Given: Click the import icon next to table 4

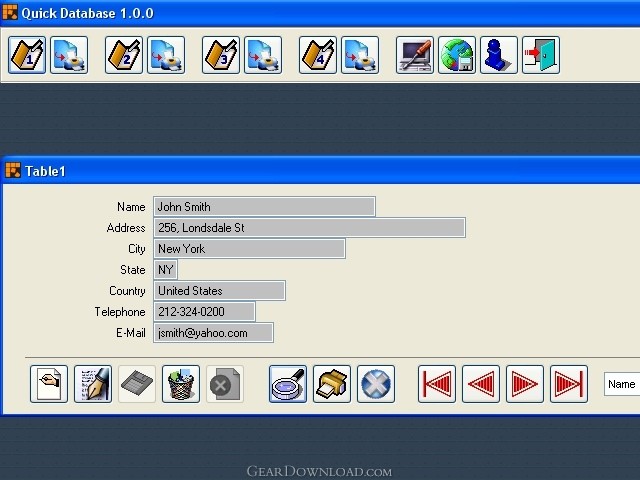Looking at the screenshot, I should (360, 55).
